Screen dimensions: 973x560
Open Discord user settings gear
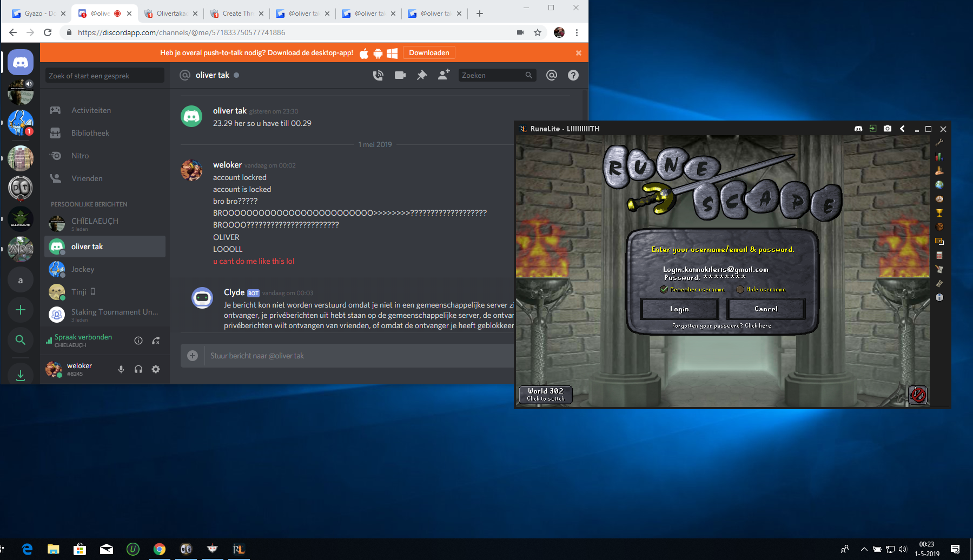click(156, 369)
